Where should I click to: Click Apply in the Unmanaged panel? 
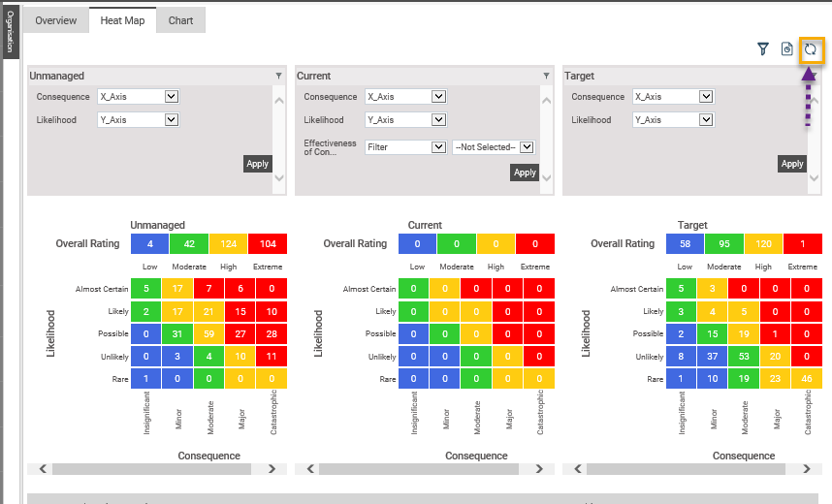click(x=257, y=164)
